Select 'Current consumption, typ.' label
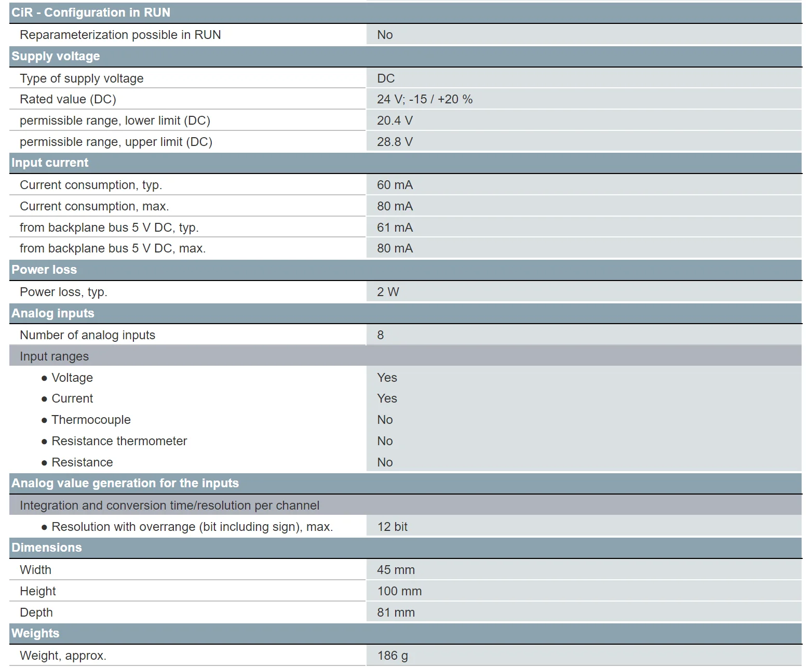The height and width of the screenshot is (667, 812). pos(91,185)
